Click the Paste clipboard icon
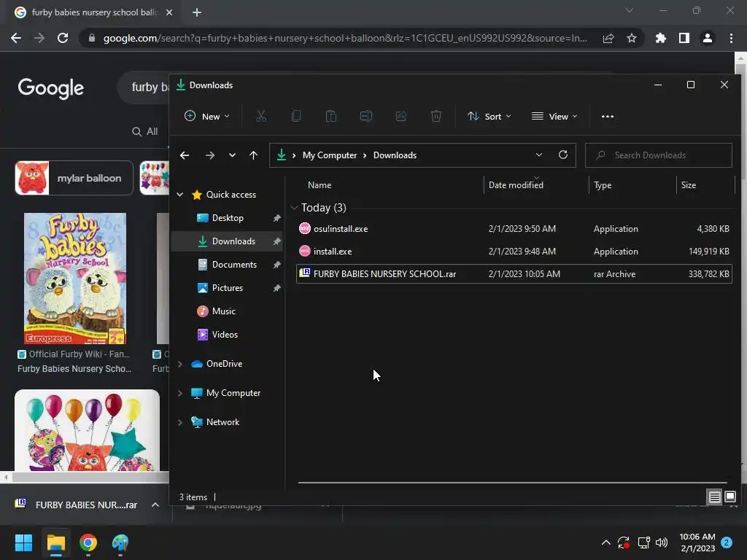 (x=331, y=116)
